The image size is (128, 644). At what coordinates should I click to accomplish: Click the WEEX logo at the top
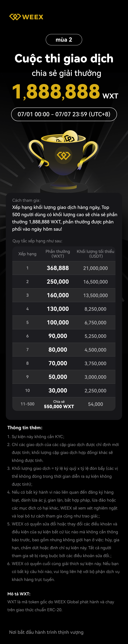coord(26,17)
